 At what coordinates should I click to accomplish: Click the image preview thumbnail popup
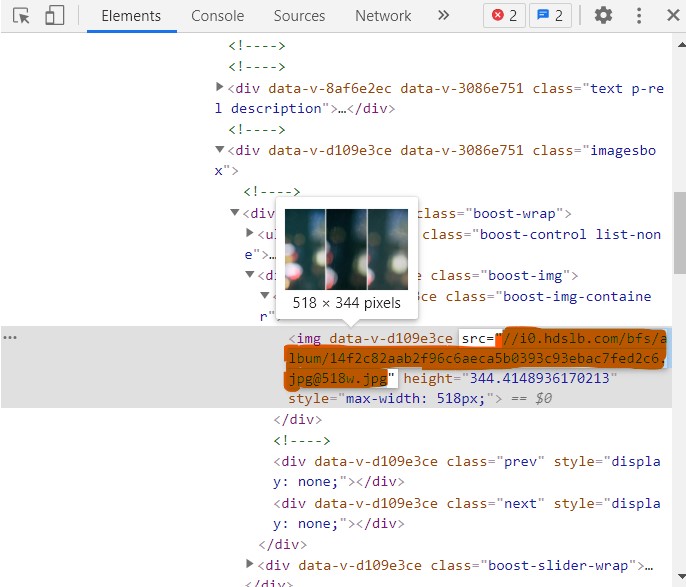(x=346, y=250)
